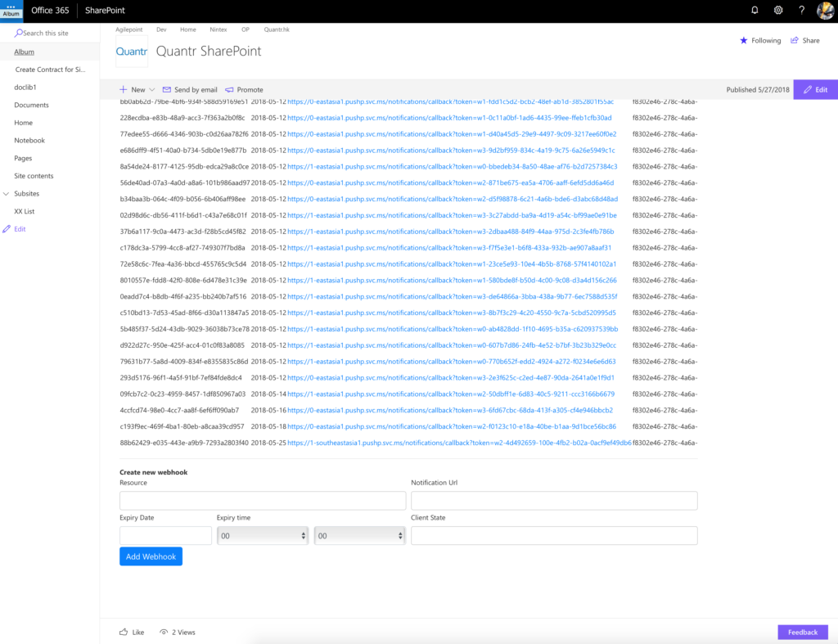Viewport: 838px width, 644px height.
Task: Open callback link for webhook 72e58c6c
Action: pyautogui.click(x=452, y=264)
